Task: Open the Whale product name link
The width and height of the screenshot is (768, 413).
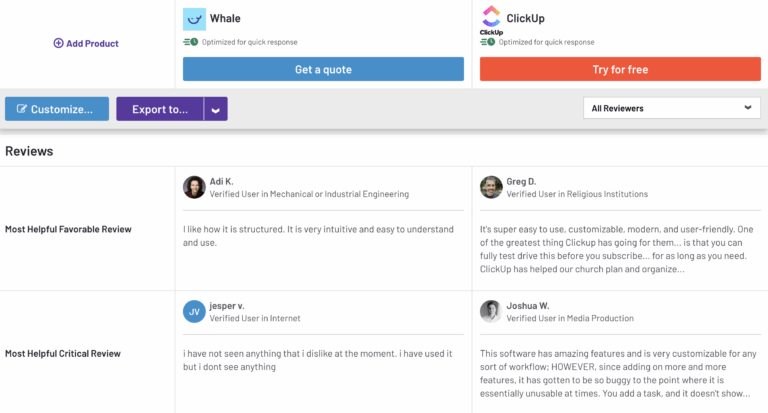Action: [x=225, y=18]
